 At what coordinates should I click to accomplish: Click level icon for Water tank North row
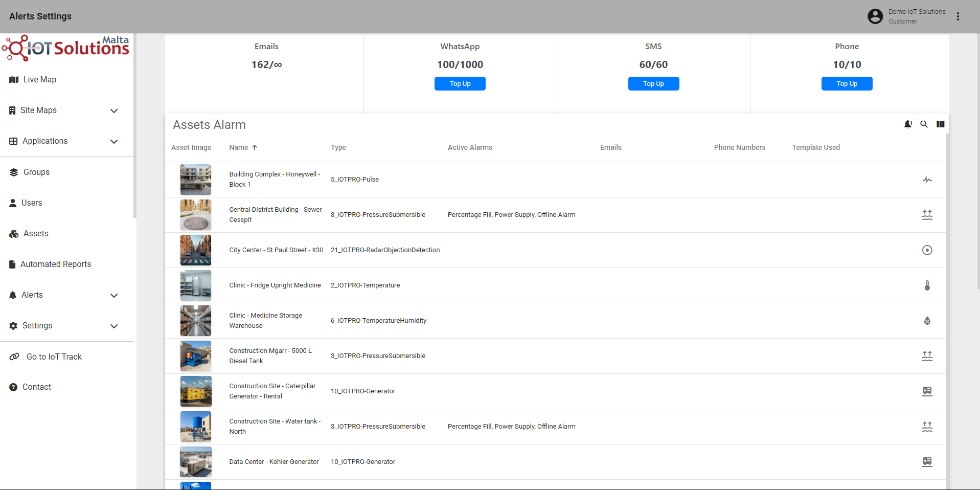(x=927, y=427)
